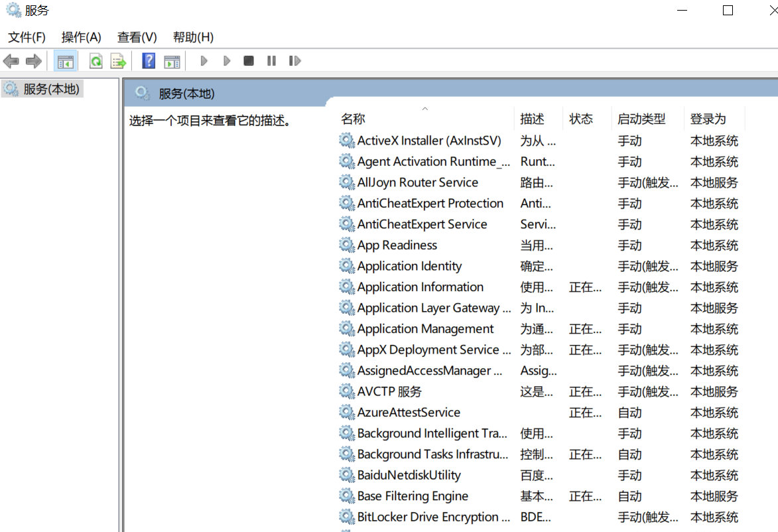Click the Servi... description of AntiCheatExpert Service
This screenshot has width=778, height=532.
[538, 224]
